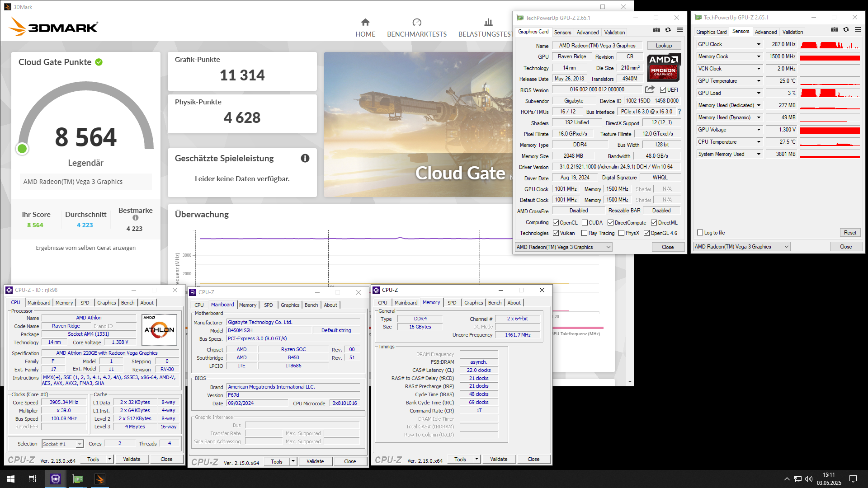Screen dimensions: 868x488
Task: Toggle the CUDA checkbox
Action: [x=585, y=223]
